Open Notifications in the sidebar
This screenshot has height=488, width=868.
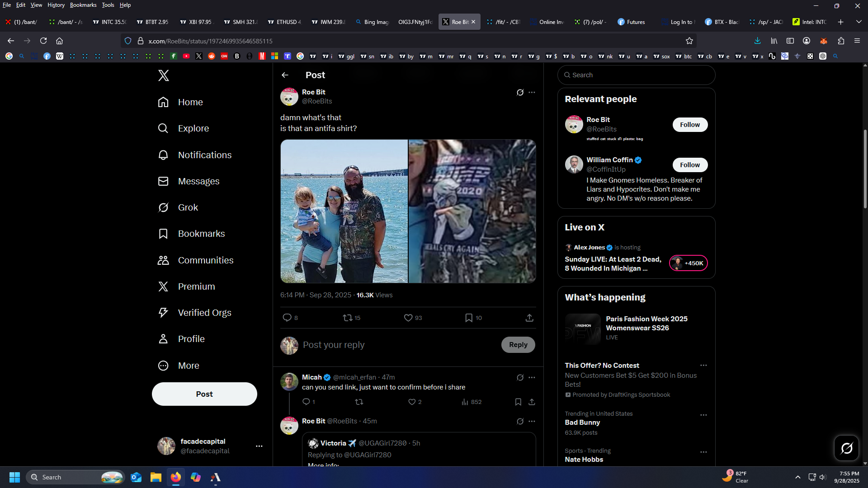tap(204, 155)
